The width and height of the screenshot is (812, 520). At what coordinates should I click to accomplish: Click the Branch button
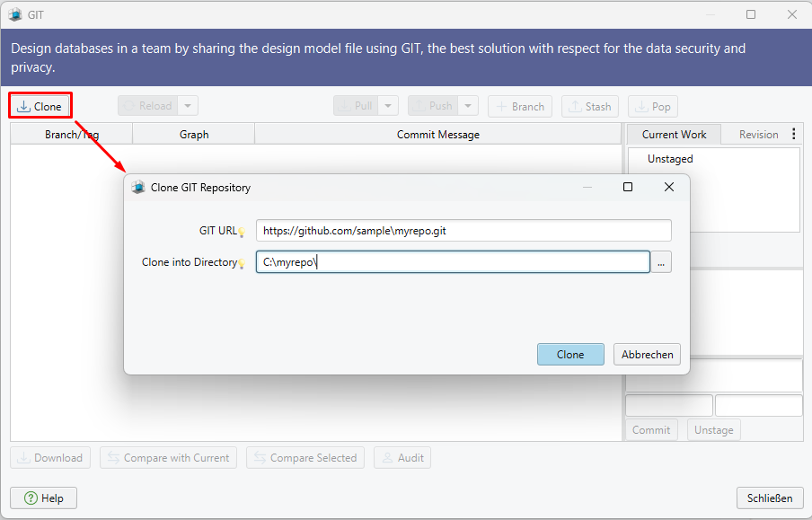click(x=520, y=106)
